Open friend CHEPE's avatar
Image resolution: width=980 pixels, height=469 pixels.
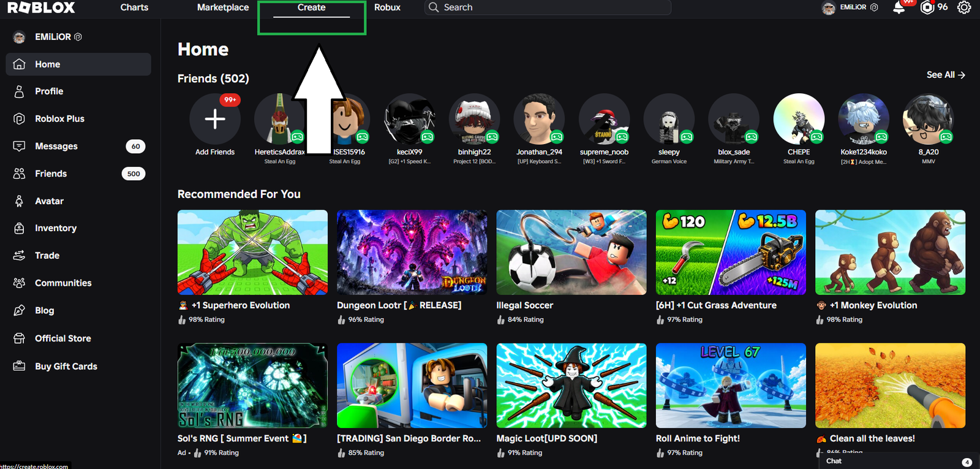799,119
